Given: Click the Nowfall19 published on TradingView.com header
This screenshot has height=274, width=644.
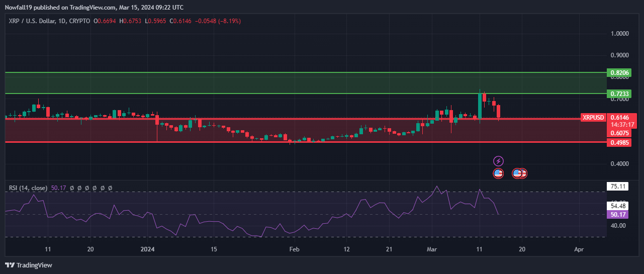Looking at the screenshot, I should (94, 8).
